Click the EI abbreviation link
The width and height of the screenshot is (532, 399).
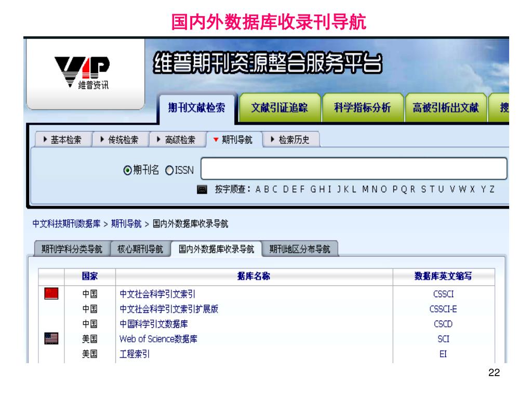tap(444, 354)
